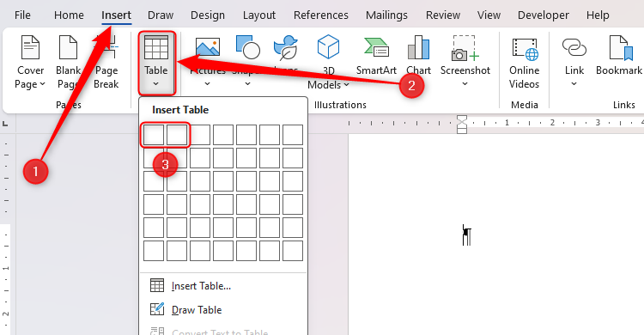Click the Link chain icon
The width and height of the screenshot is (644, 335).
point(574,47)
